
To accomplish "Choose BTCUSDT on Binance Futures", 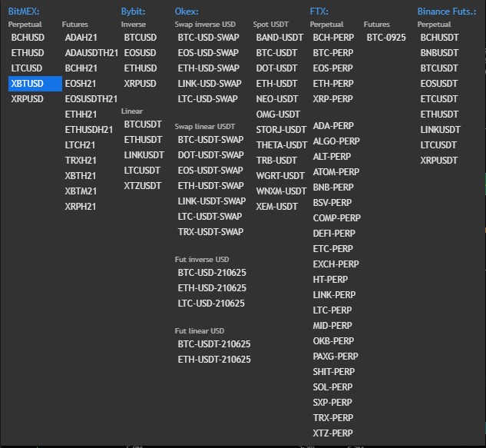I will point(439,68).
